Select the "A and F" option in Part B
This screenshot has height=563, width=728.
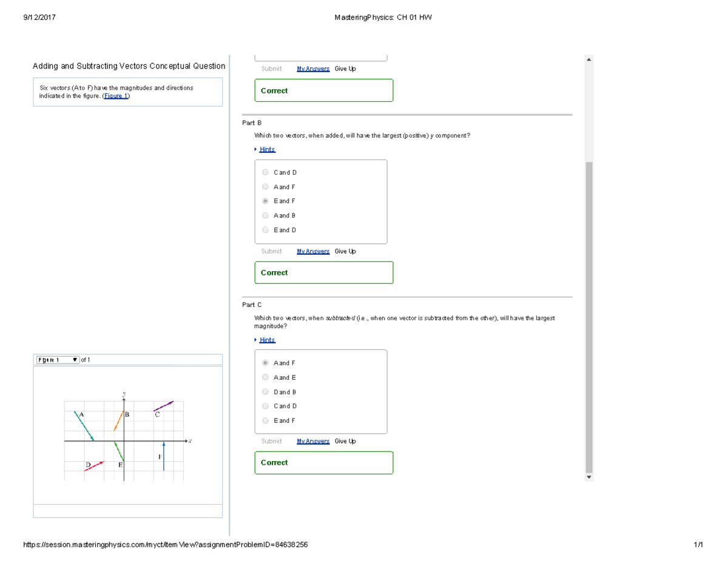[265, 186]
